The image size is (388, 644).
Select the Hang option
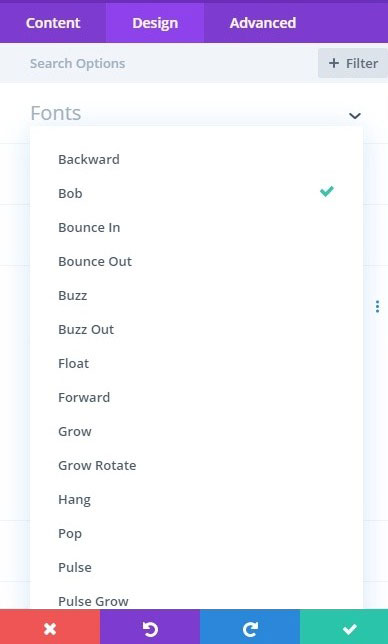tap(74, 500)
